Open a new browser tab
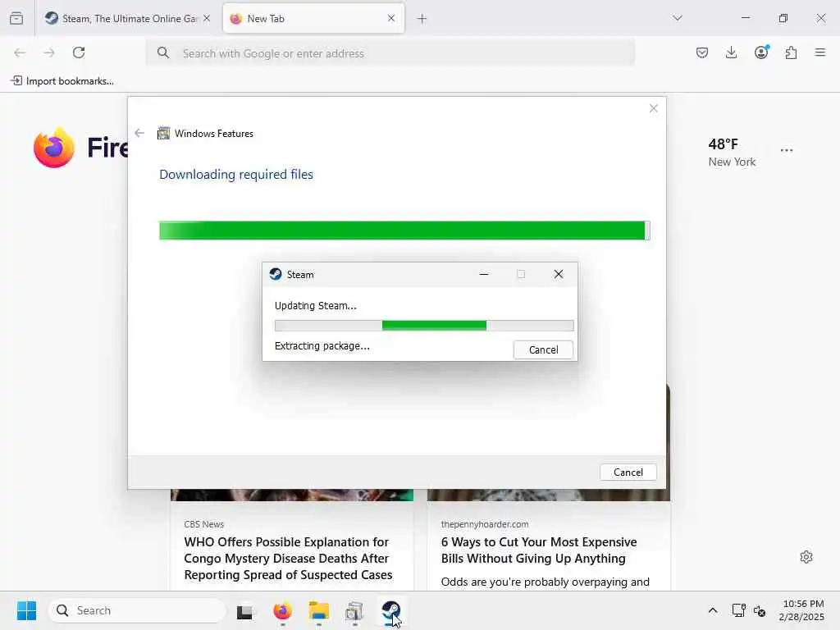840x630 pixels. (x=422, y=19)
